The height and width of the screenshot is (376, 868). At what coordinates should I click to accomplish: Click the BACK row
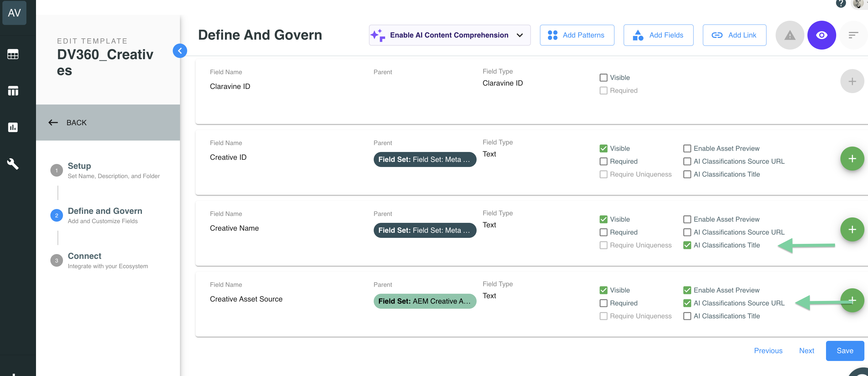click(108, 123)
